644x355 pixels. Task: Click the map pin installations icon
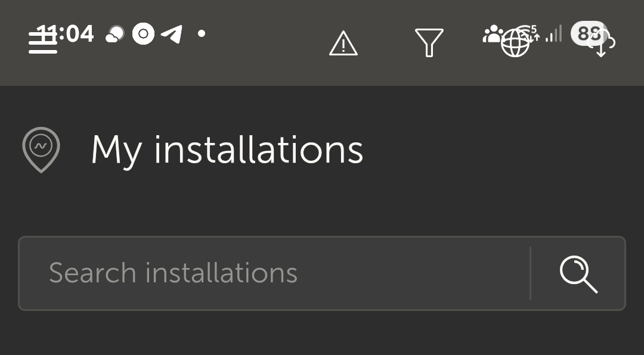(41, 150)
